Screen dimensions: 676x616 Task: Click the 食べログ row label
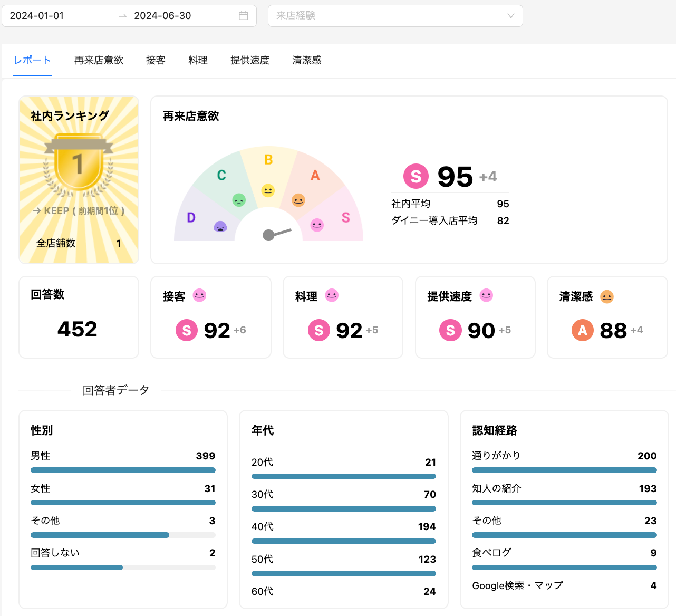pyautogui.click(x=492, y=553)
